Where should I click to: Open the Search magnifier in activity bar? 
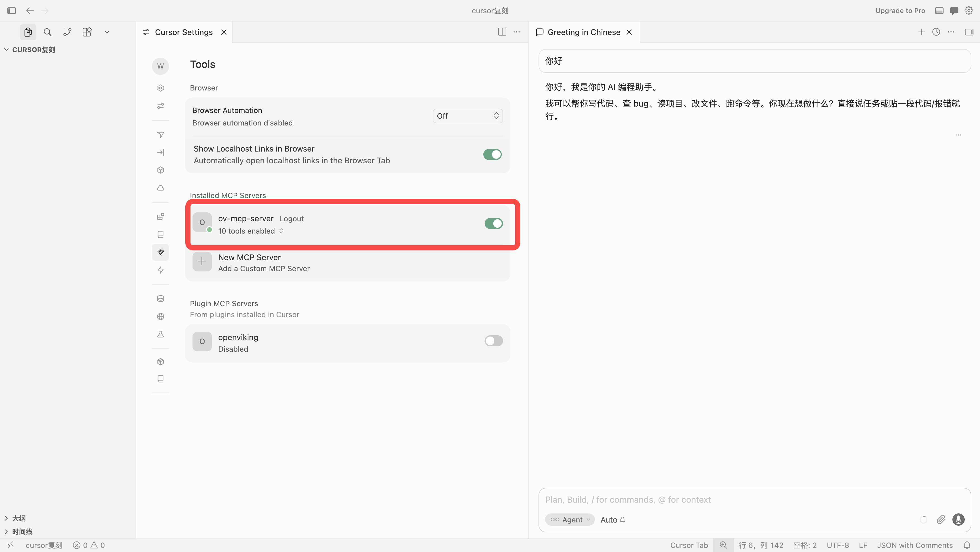pyautogui.click(x=47, y=32)
